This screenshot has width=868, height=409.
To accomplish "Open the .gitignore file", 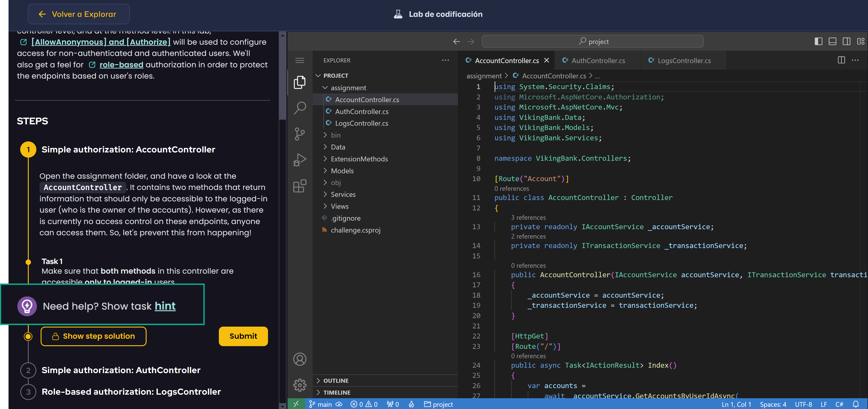I will point(385,218).
